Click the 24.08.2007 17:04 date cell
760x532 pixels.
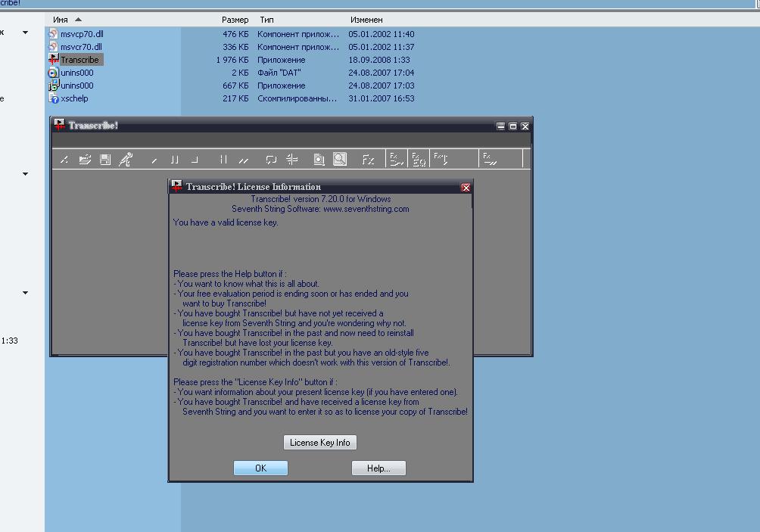click(381, 73)
